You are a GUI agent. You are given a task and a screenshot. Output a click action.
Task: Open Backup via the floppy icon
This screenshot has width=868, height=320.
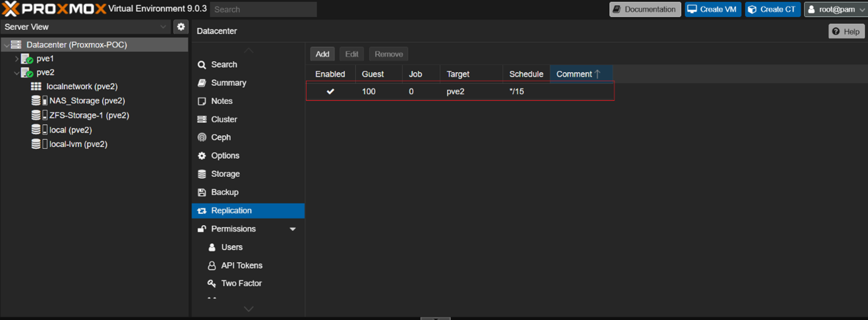[x=202, y=192]
